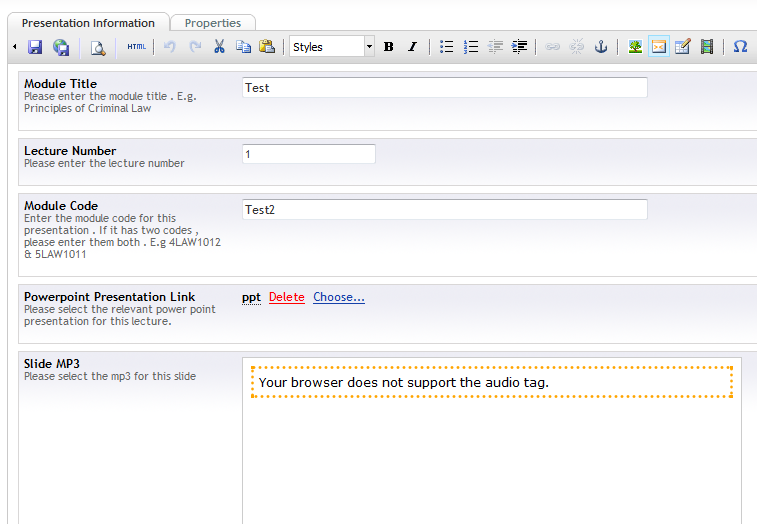Select the audio tag placeholder box

pyautogui.click(x=491, y=382)
